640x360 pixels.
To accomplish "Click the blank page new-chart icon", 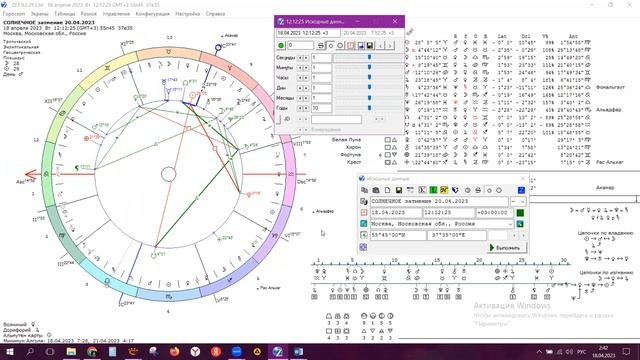I will [x=387, y=190].
